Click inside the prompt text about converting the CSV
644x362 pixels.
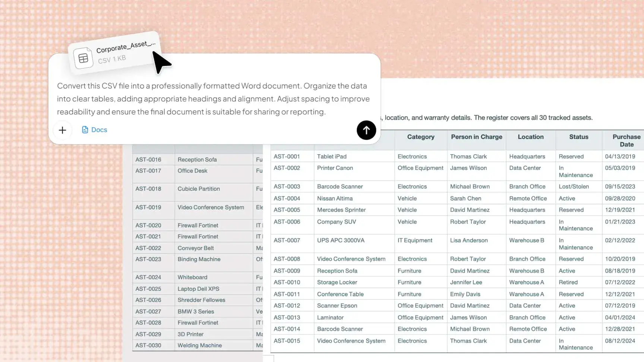(213, 99)
